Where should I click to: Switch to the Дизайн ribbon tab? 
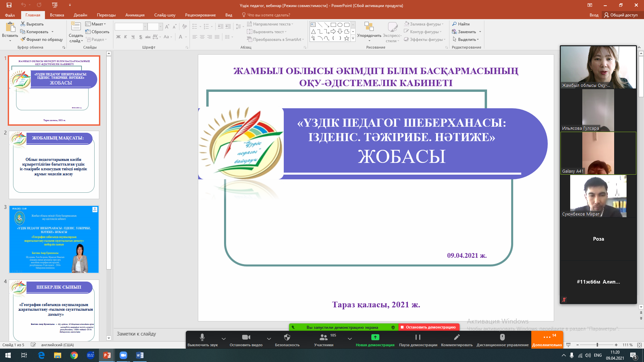80,15
